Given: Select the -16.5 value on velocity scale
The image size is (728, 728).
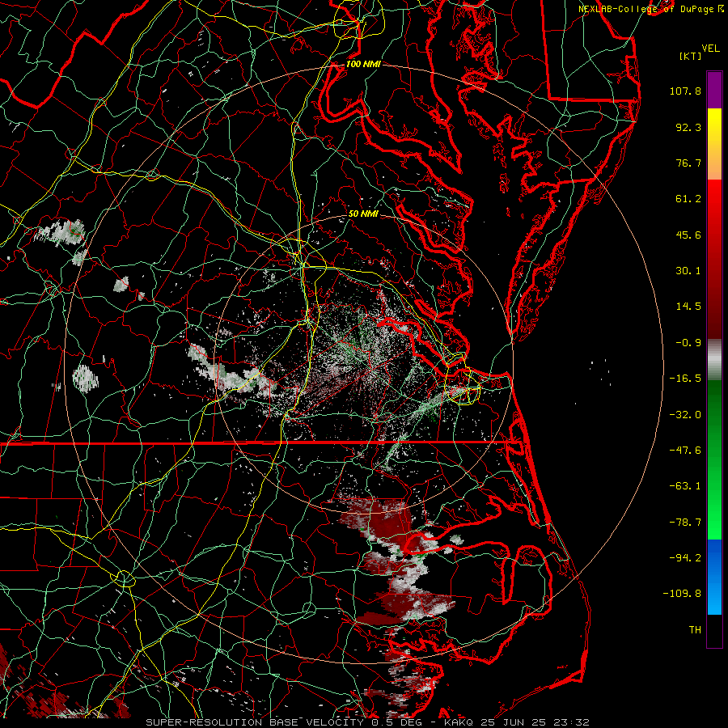Looking at the screenshot, I should click(x=685, y=379).
